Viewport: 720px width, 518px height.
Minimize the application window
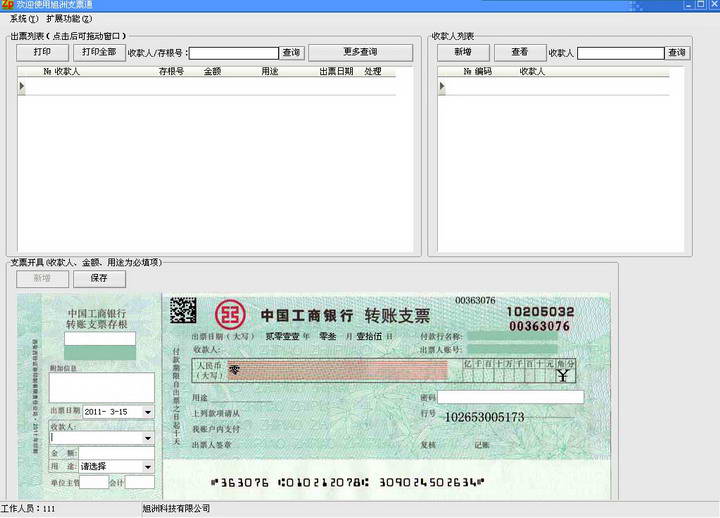click(x=688, y=5)
